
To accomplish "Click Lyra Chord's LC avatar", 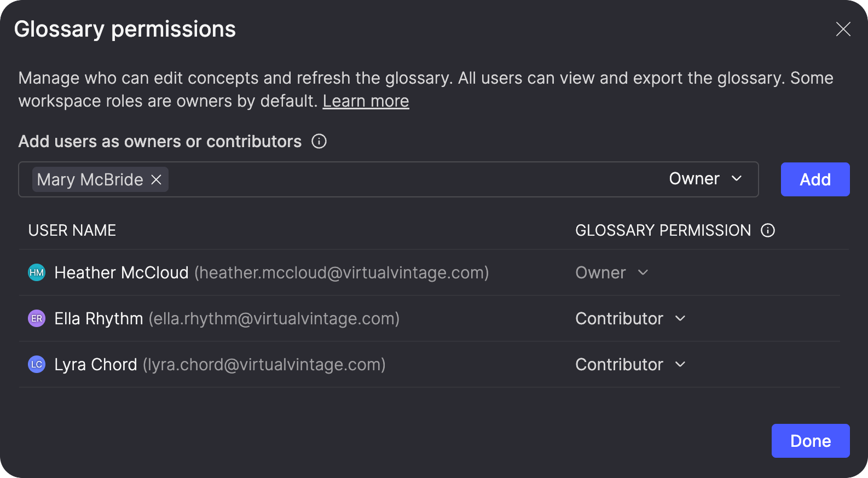I will click(37, 364).
